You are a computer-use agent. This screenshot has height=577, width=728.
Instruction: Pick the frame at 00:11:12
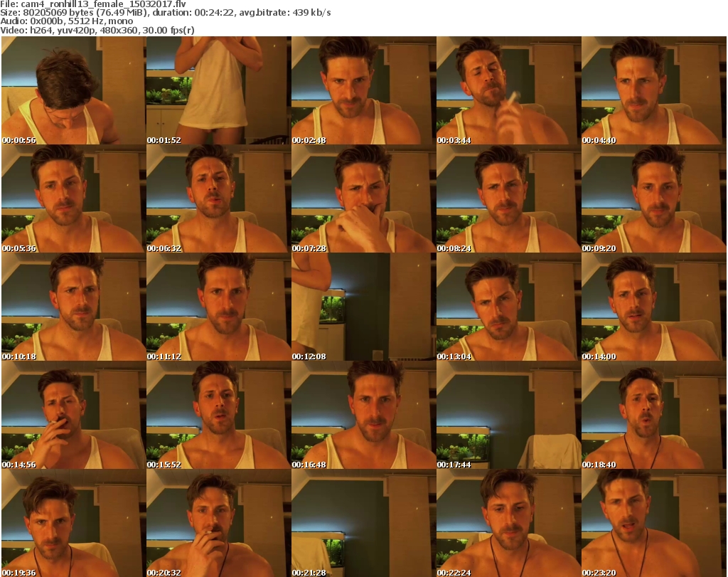point(219,307)
